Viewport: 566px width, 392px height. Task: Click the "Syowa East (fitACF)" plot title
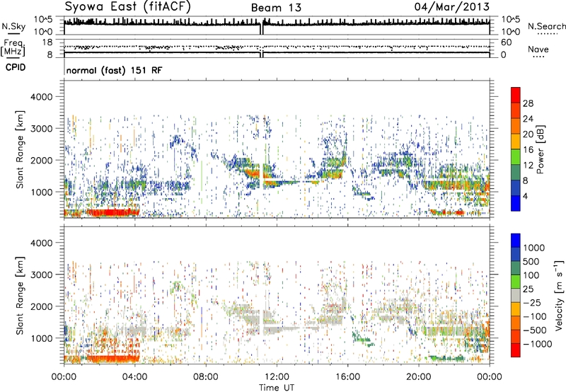127,7
